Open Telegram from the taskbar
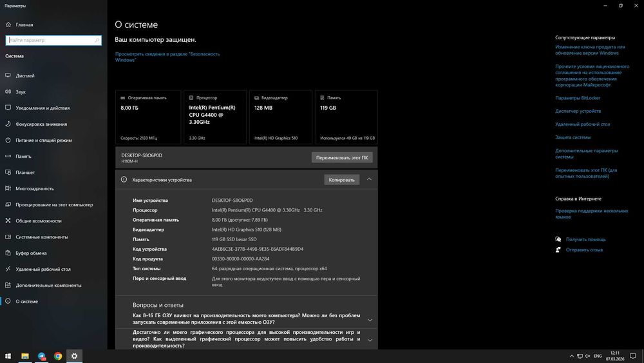Screen dimensions: 644x363 coord(41,356)
